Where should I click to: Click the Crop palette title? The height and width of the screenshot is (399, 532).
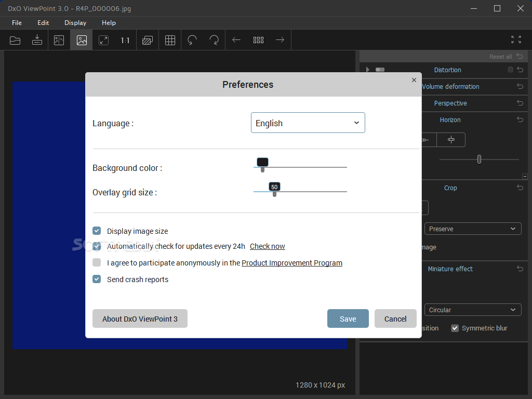click(x=450, y=188)
